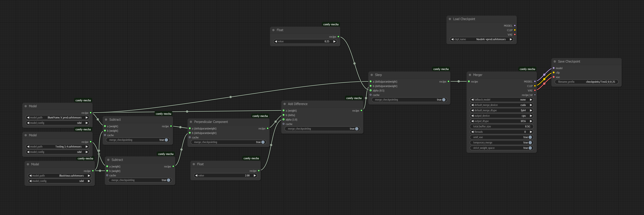Viewport: 644px width, 215px height.
Task: Click the filename_prefix field in Save Checkpoint
Action: 587,82
